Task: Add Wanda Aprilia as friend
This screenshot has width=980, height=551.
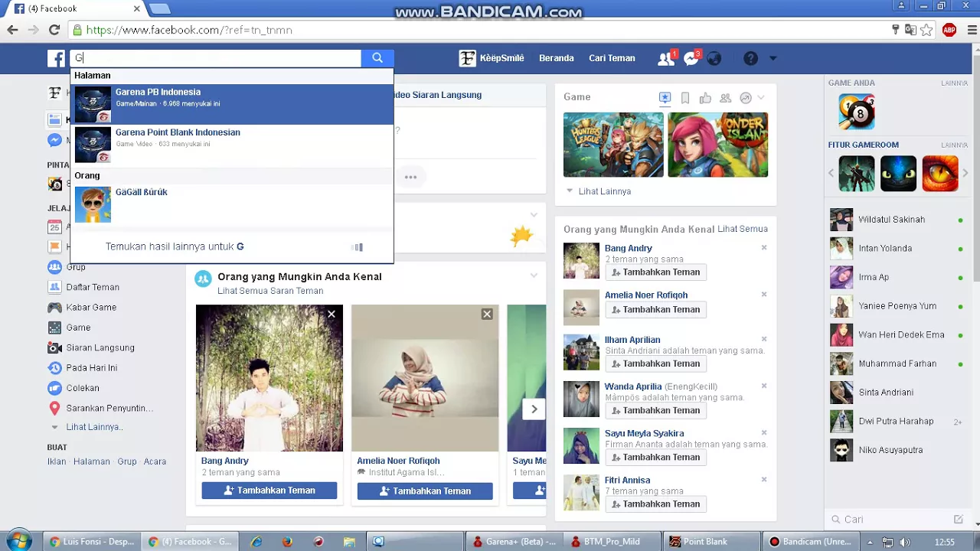Action: [x=655, y=410]
